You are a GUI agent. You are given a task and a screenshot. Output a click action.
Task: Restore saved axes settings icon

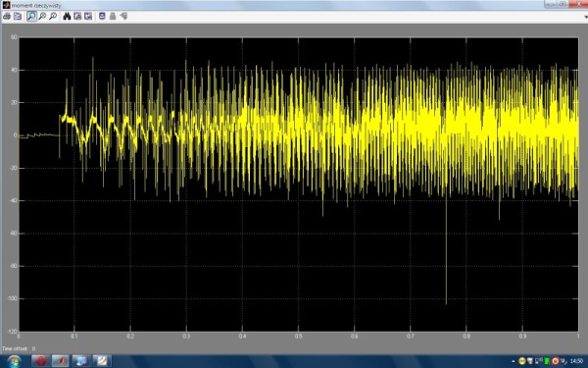[88, 16]
